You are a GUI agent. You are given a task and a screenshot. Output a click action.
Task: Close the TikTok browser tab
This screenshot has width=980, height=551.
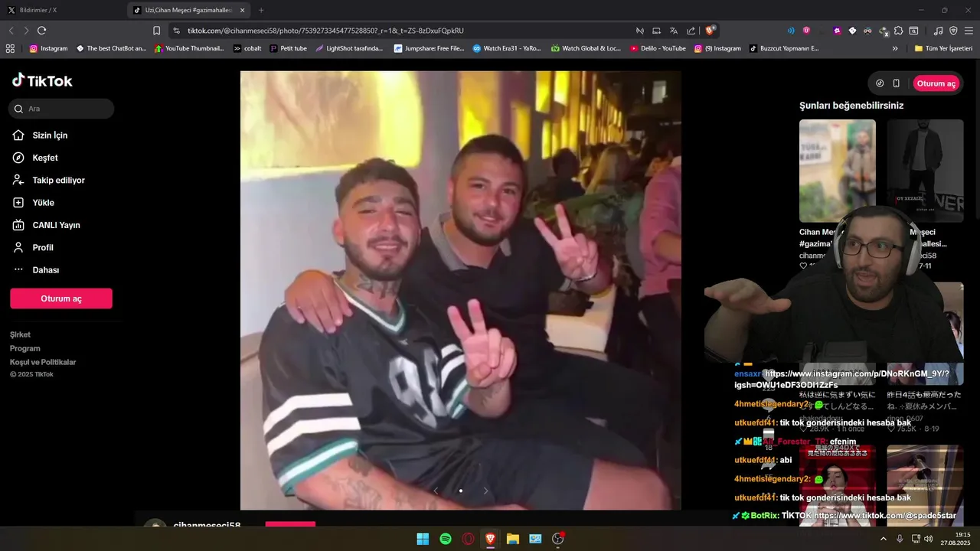pyautogui.click(x=243, y=10)
